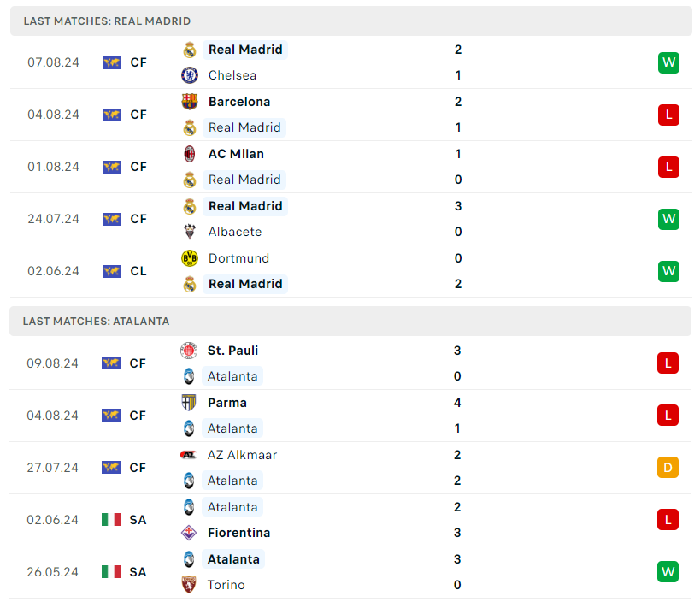Click the Barcelona club crest icon

pyautogui.click(x=189, y=102)
